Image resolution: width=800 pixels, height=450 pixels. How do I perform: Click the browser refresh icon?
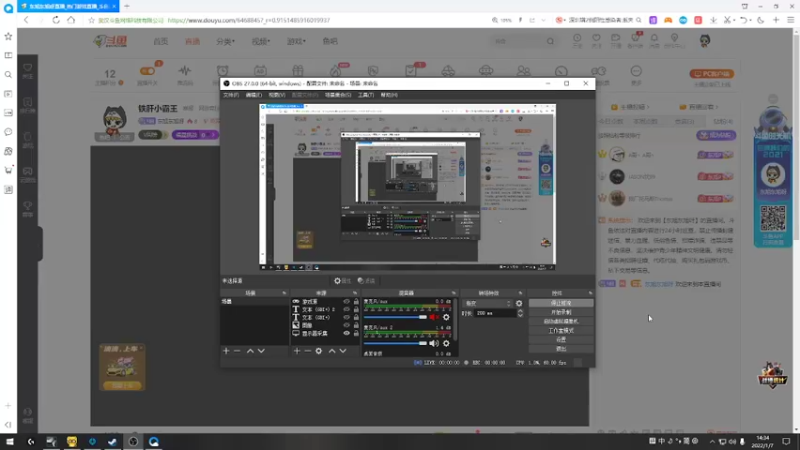[56, 20]
